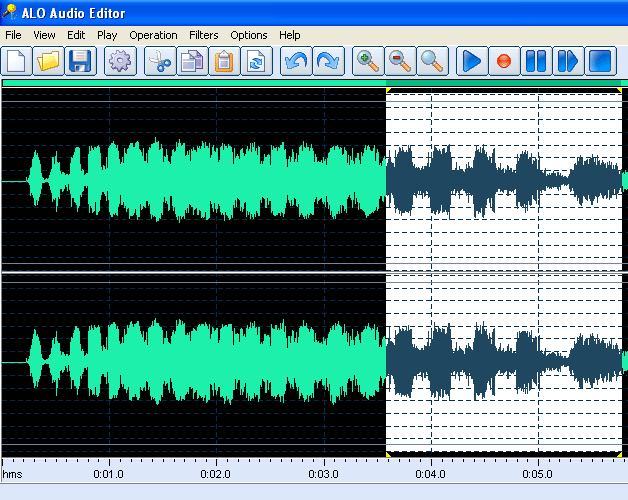Screen dimensions: 628x500
Task: Click inside the selected region of the upper channel
Action: 504,180
